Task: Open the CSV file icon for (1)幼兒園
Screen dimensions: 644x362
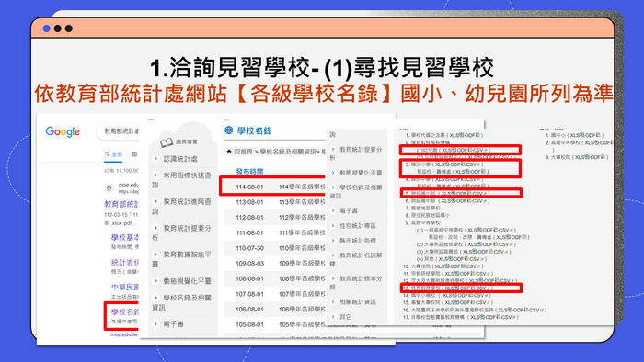Action: (x=487, y=150)
